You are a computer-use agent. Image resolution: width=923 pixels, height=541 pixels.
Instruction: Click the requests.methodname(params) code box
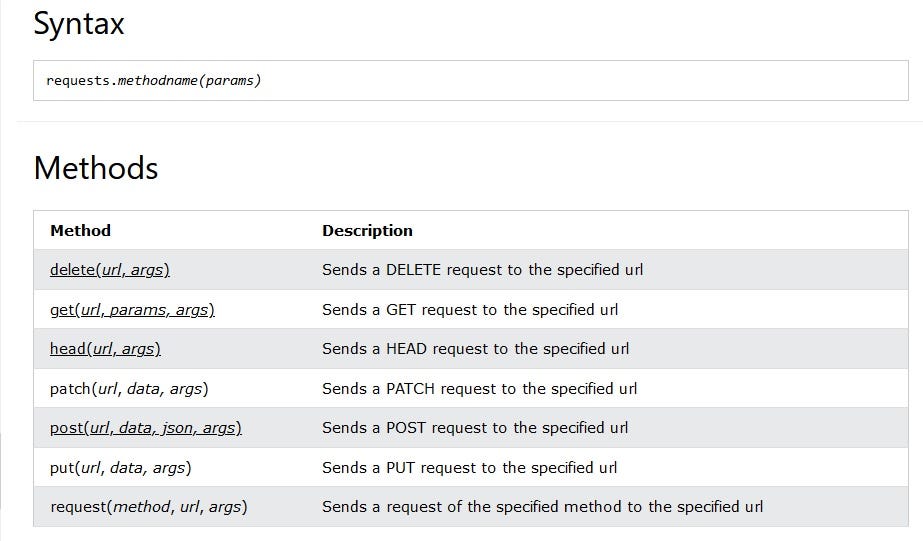tap(471, 81)
